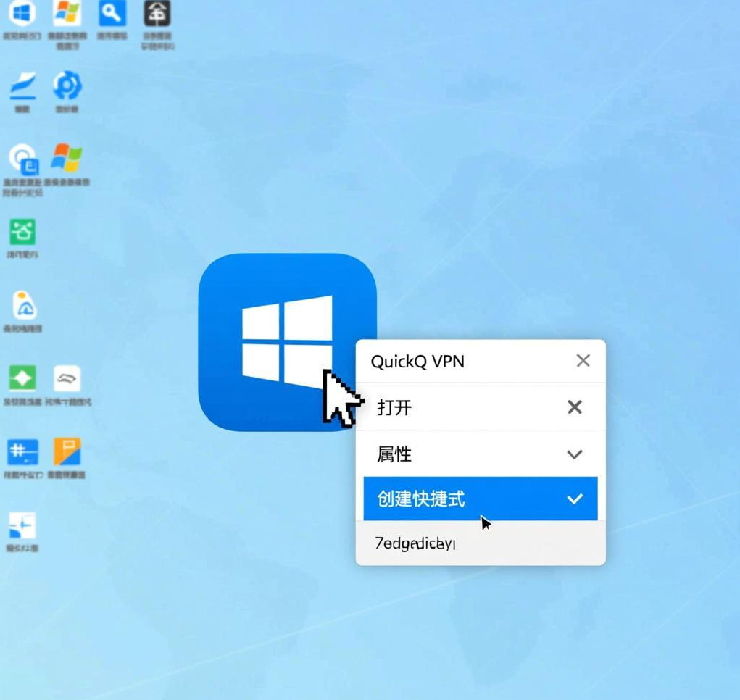
Task: Open the large blue QuickQ VPN Windows-logo icon
Action: point(287,341)
